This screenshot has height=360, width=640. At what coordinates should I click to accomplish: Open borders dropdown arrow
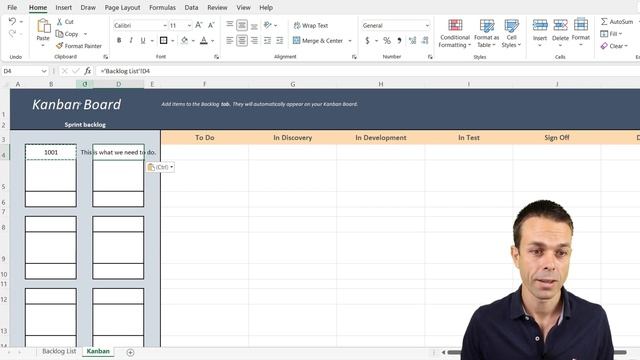pos(173,41)
